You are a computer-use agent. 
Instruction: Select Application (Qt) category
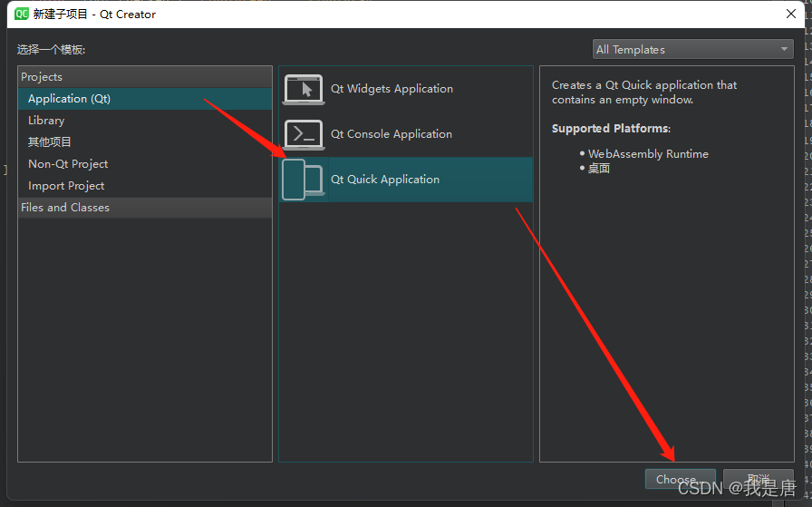pos(145,99)
